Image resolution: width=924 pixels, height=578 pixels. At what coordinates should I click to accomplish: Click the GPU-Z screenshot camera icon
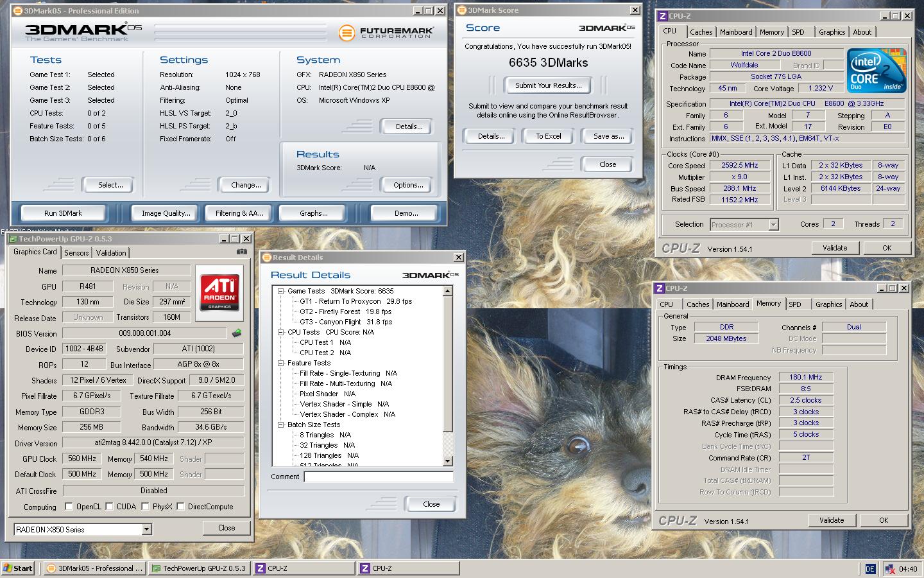coord(241,252)
